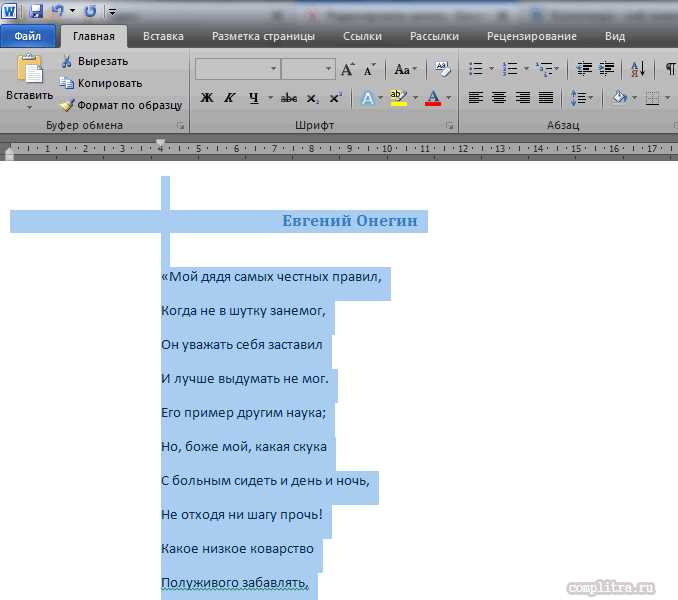The height and width of the screenshot is (600, 678).
Task: Open the font name combo box
Action: 237,69
